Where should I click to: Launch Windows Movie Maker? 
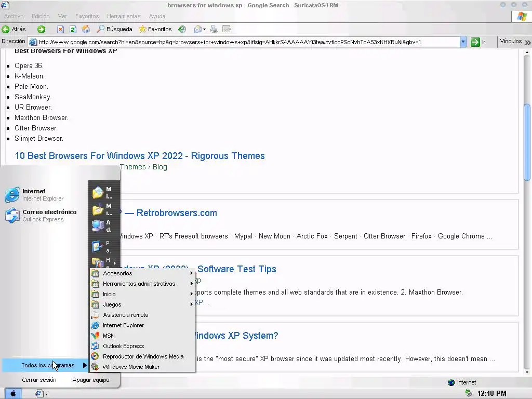[142, 367]
